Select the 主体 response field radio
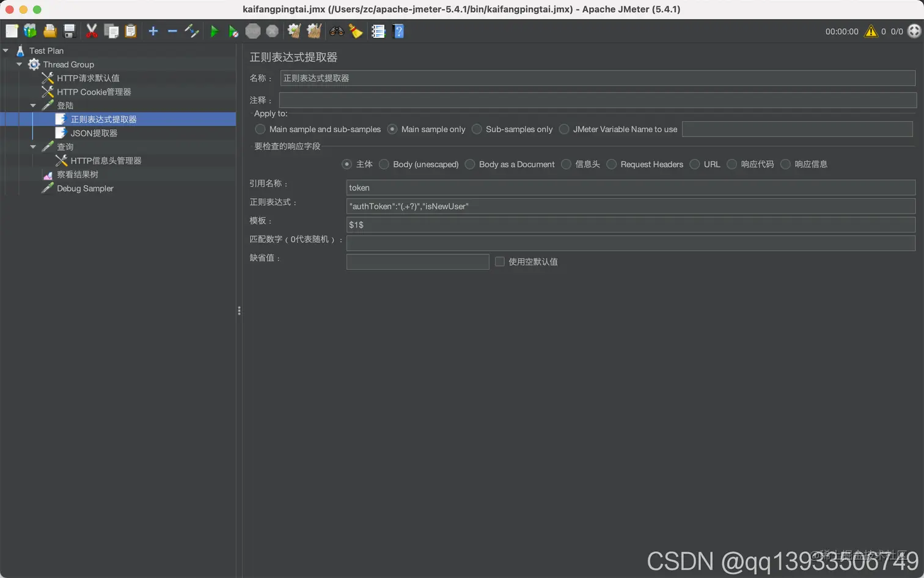 click(x=347, y=164)
